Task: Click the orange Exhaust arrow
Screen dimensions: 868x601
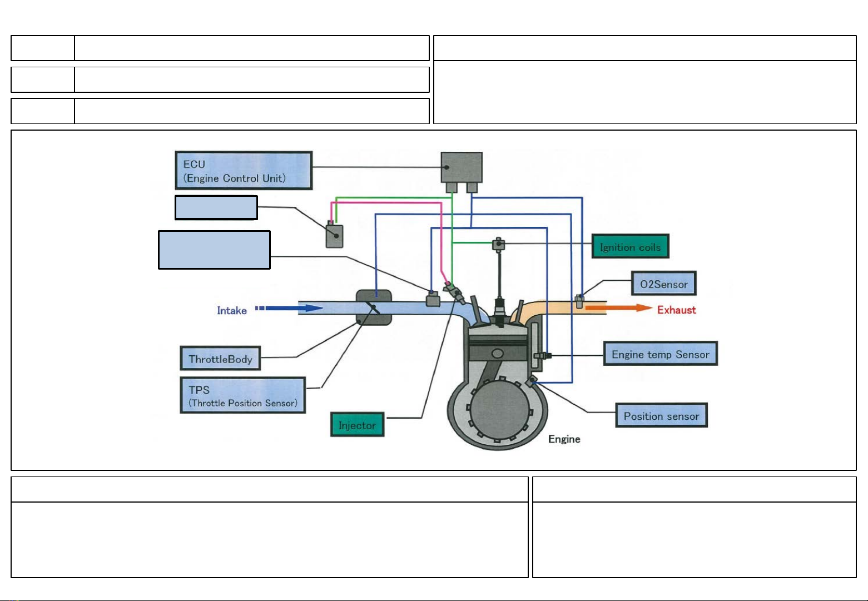Action: click(618, 308)
